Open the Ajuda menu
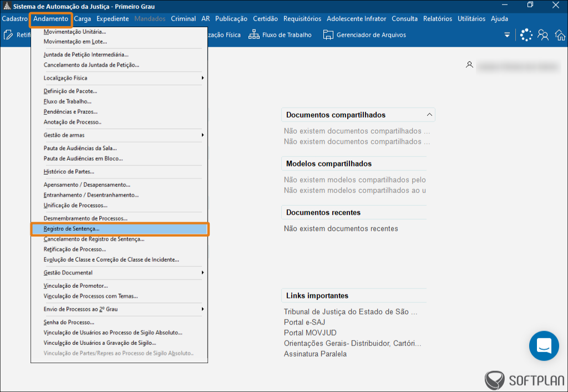The width and height of the screenshot is (568, 392). click(x=500, y=19)
